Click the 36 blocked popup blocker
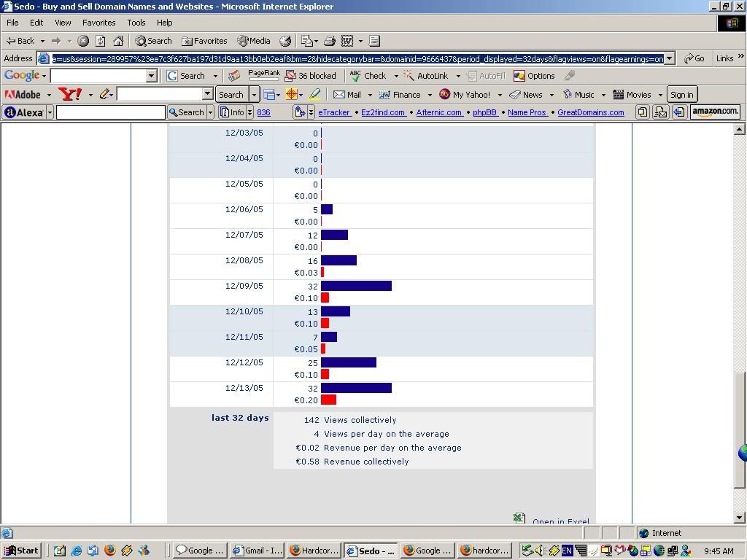The image size is (747, 560). click(x=311, y=76)
